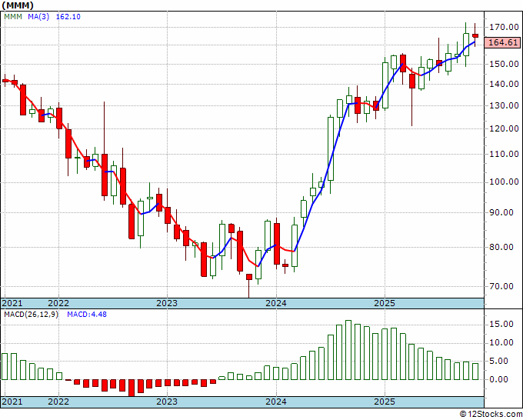Image resolution: width=523 pixels, height=420 pixels.
Task: Click the 130.00 price axis label
Action: 504,105
